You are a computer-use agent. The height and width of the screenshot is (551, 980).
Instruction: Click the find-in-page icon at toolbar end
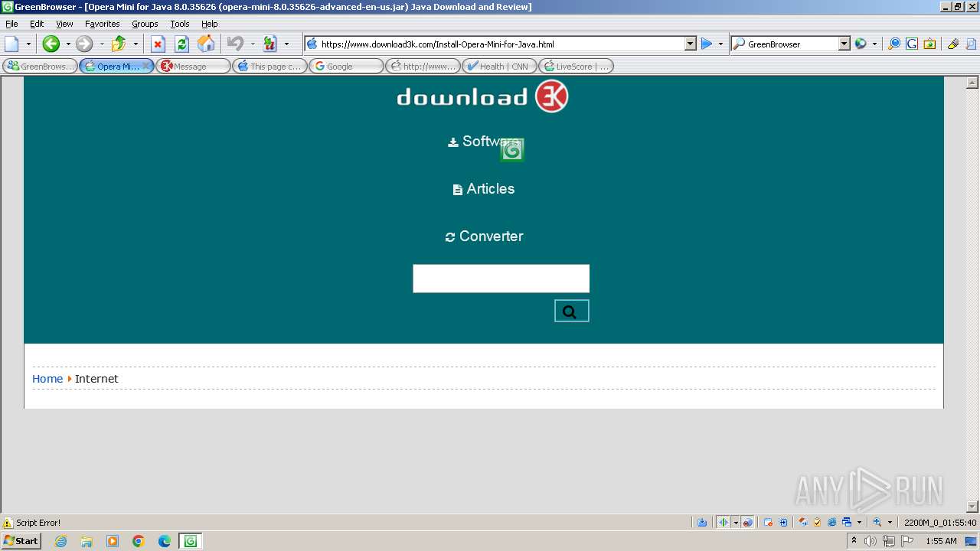click(970, 44)
